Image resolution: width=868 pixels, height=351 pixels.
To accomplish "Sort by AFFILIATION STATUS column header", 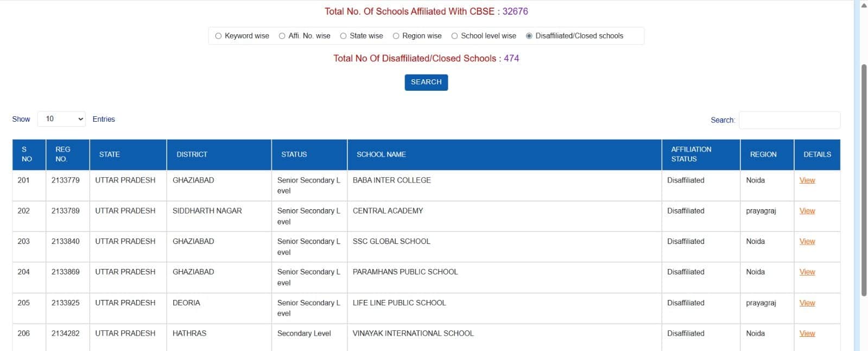I will (x=690, y=154).
